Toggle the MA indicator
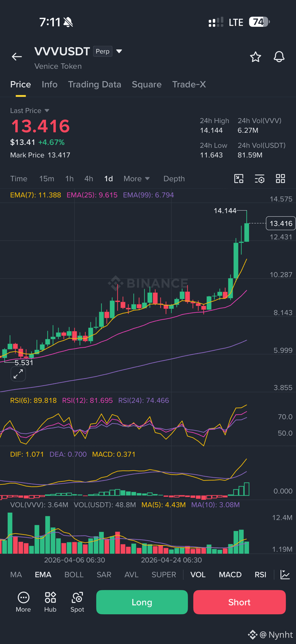Screen dimensions: 296x644 16,575
